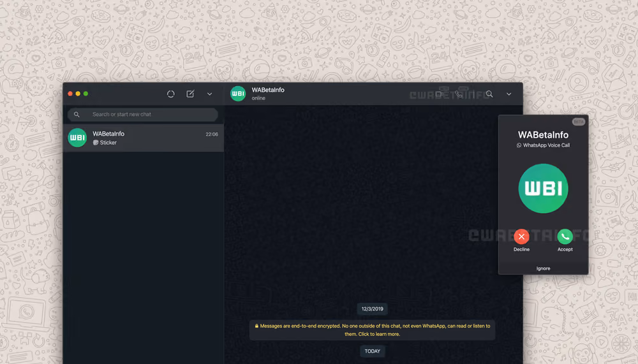Screen dimensions: 638x364
Task: Click the Sticker preview text
Action: [x=108, y=143]
